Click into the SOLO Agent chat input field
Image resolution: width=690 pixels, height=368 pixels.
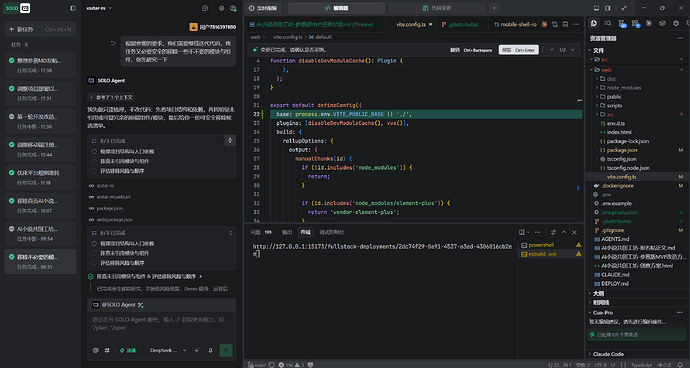[161, 325]
